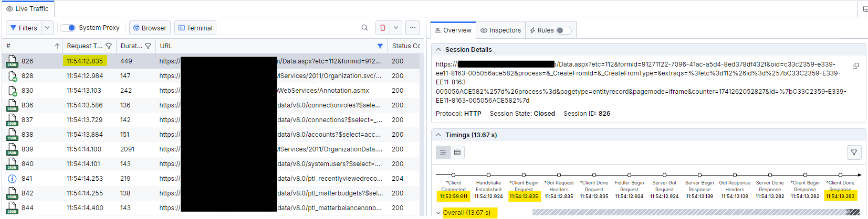The height and width of the screenshot is (219, 868).
Task: Click the Terminal button
Action: click(195, 28)
